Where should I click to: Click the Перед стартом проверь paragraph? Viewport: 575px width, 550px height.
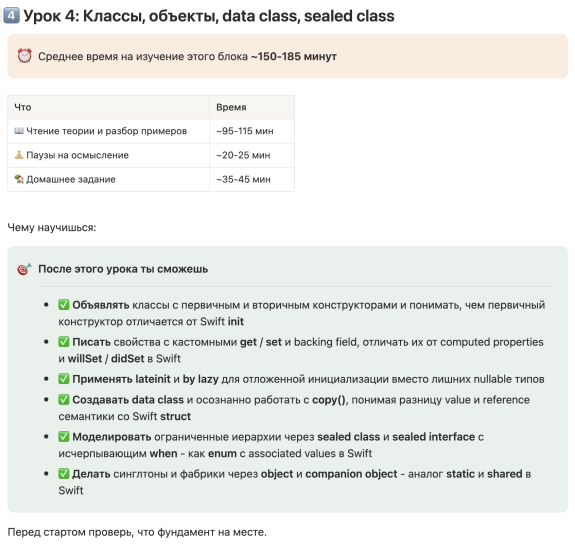137,532
